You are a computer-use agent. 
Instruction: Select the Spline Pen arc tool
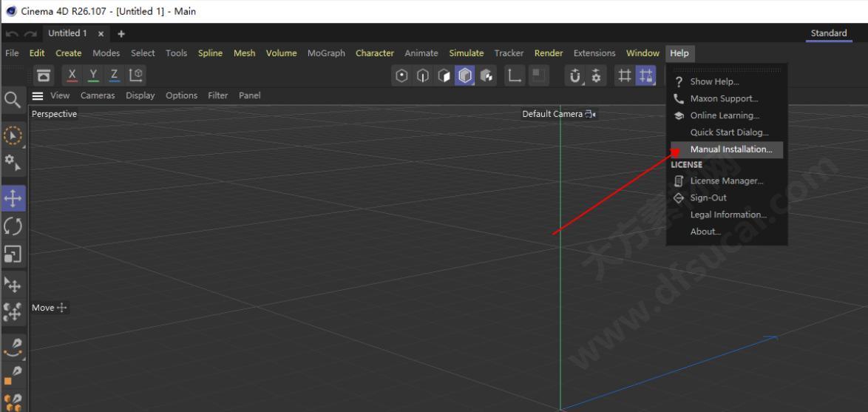coord(13,348)
